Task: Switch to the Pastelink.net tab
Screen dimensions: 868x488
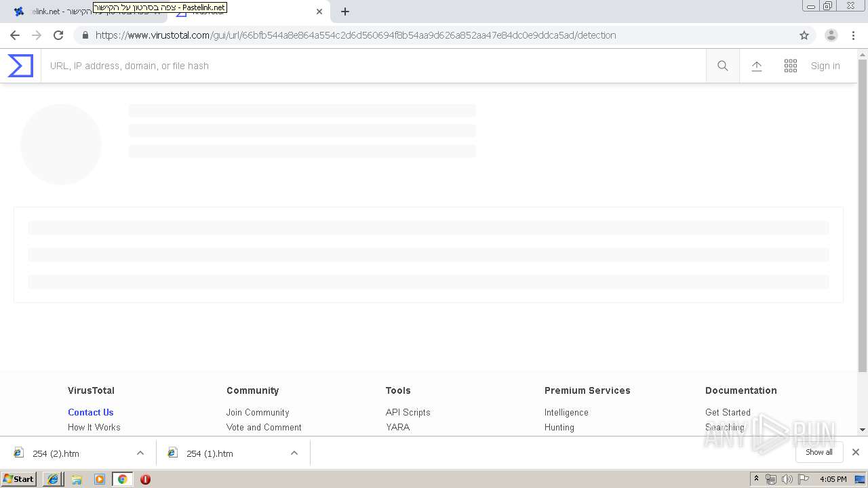Action: click(85, 12)
